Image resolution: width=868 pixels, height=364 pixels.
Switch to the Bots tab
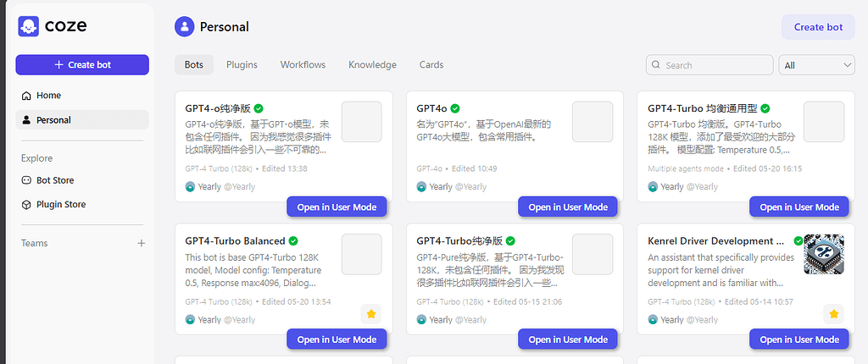point(194,64)
